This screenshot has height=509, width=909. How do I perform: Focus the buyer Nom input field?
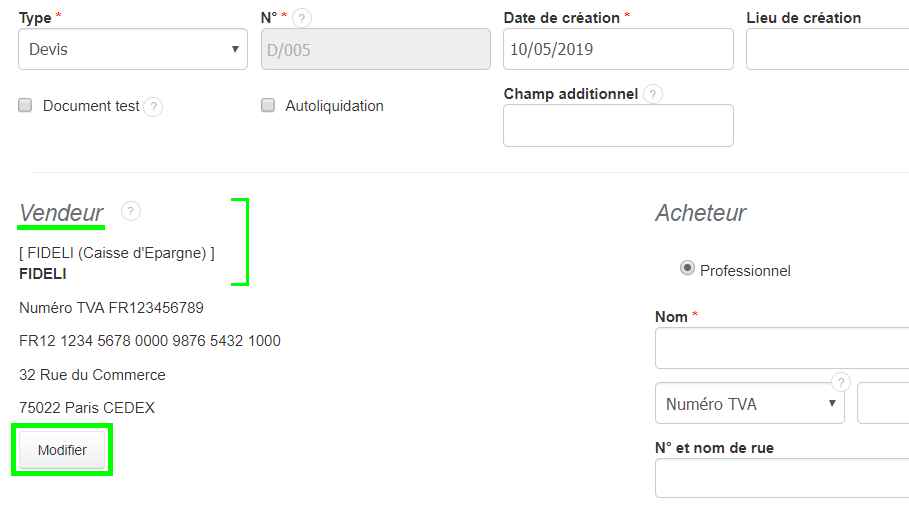(782, 348)
